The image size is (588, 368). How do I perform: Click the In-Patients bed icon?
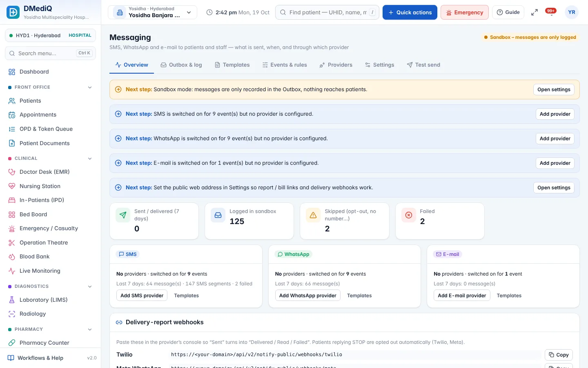[12, 200]
